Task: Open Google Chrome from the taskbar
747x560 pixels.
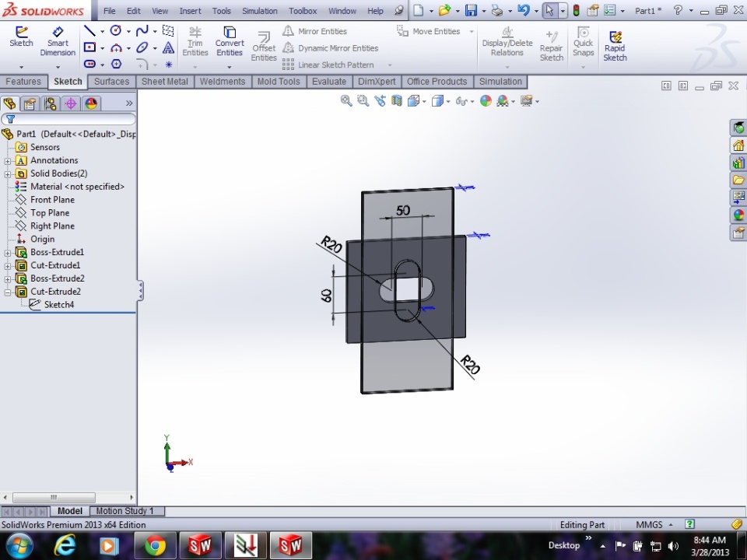Action: click(x=155, y=546)
